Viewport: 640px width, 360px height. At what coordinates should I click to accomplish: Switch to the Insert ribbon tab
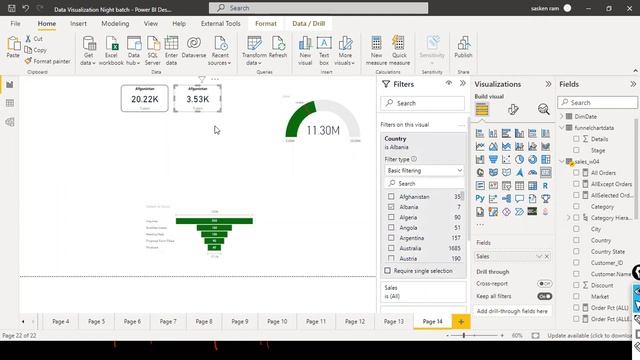[x=78, y=24]
